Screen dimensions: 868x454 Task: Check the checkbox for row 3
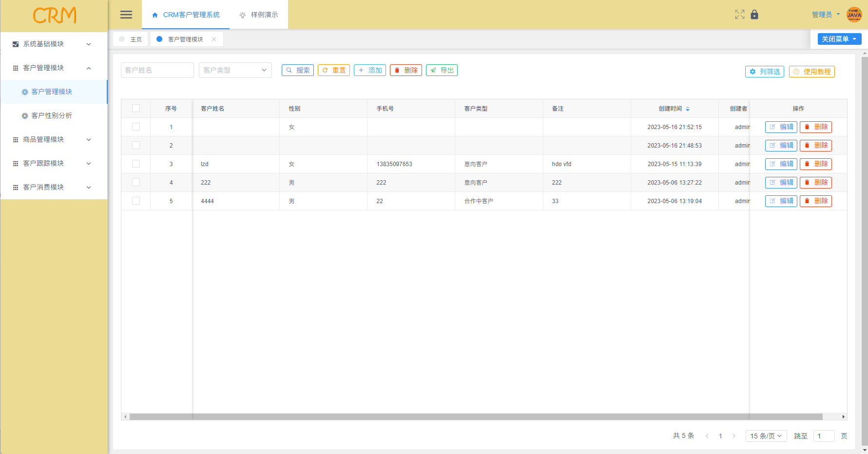[136, 164]
